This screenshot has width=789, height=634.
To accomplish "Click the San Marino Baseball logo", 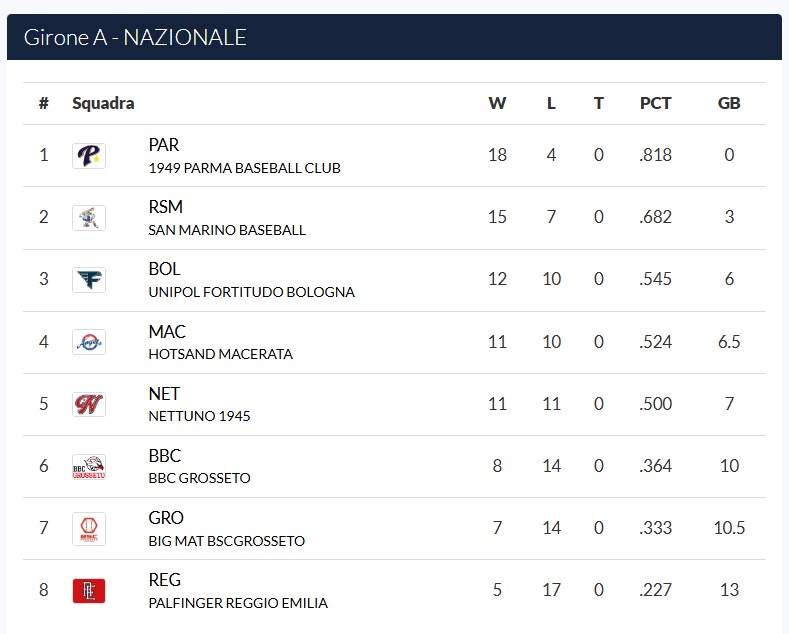I will click(89, 218).
